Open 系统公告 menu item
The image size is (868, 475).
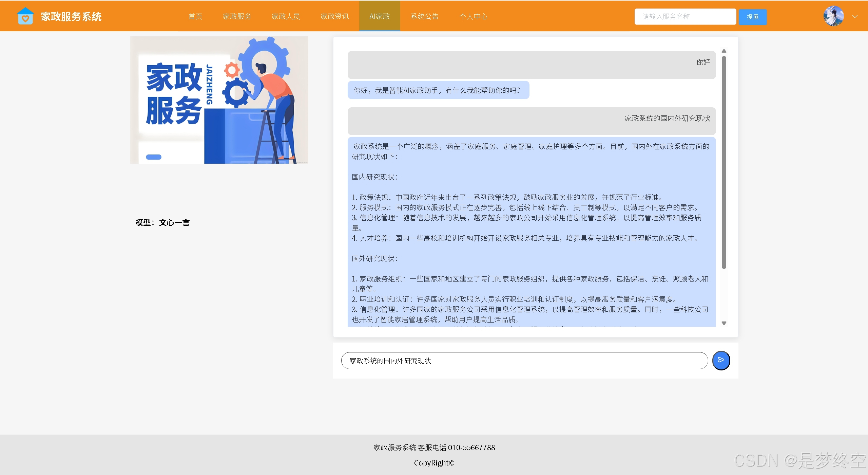coord(424,16)
